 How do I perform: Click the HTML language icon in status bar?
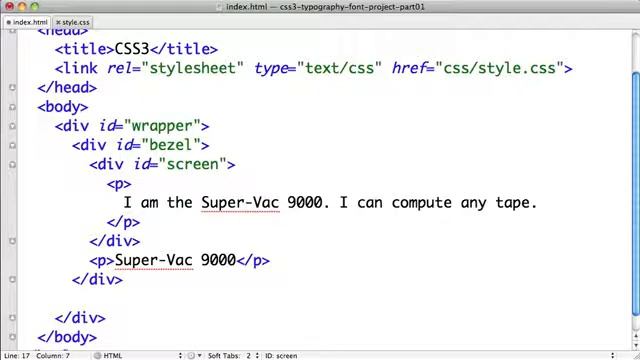98,356
